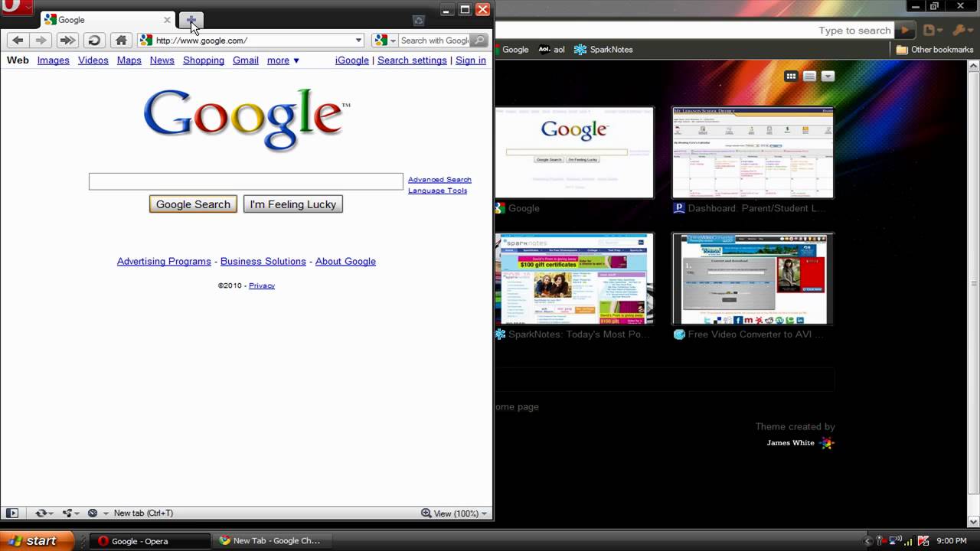Click Opera's fast forward button

coord(67,41)
